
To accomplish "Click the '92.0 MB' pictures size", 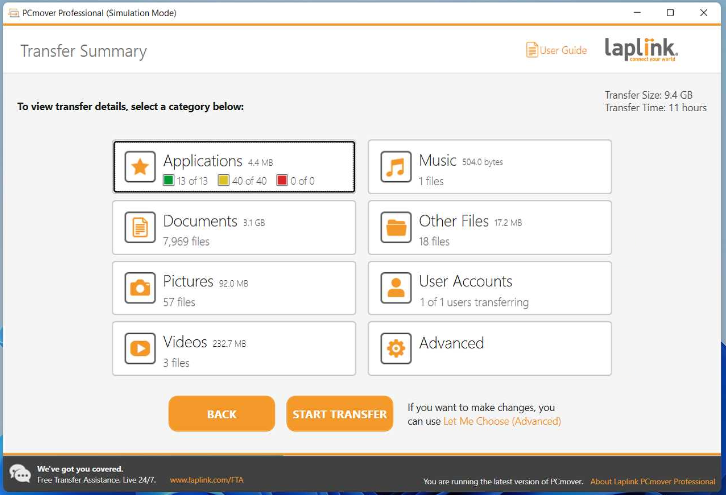I will (x=233, y=283).
